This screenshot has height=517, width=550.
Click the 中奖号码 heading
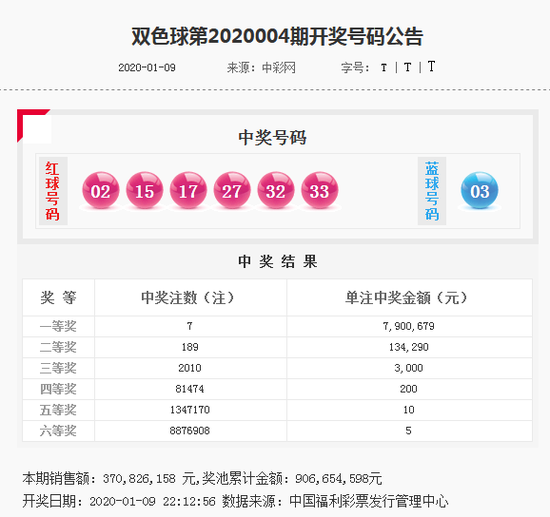point(272,137)
